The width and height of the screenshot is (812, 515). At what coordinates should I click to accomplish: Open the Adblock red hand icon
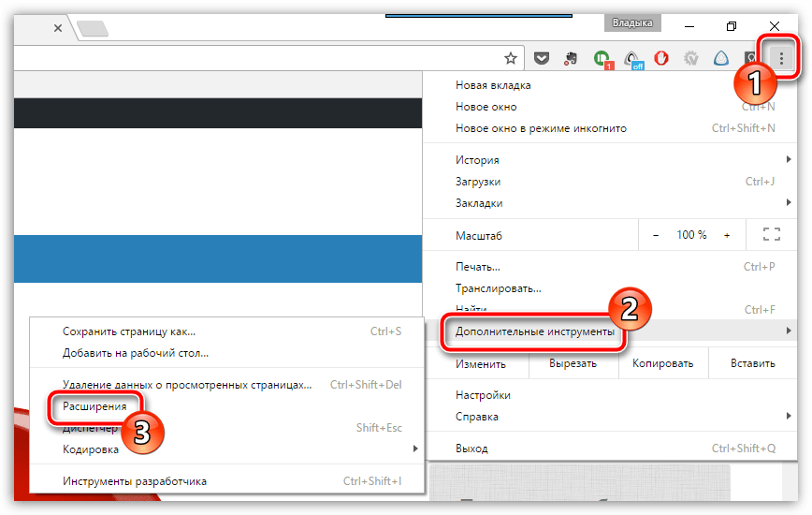(661, 58)
